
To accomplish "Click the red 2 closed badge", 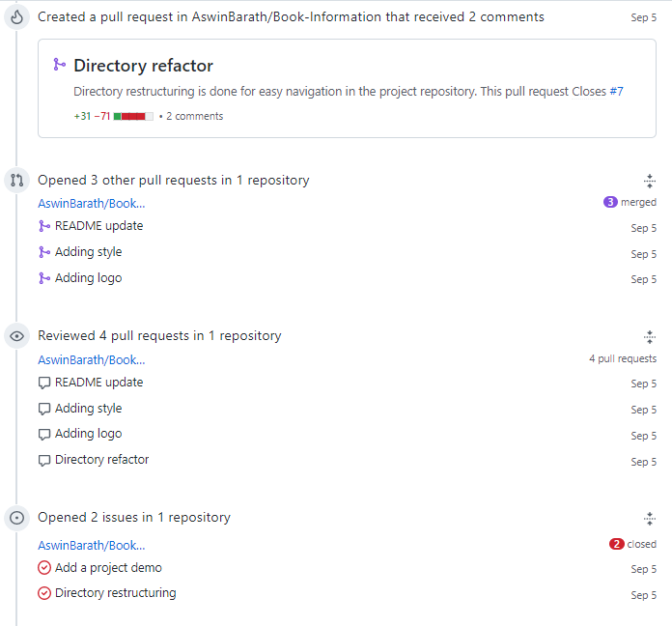I will tap(616, 544).
